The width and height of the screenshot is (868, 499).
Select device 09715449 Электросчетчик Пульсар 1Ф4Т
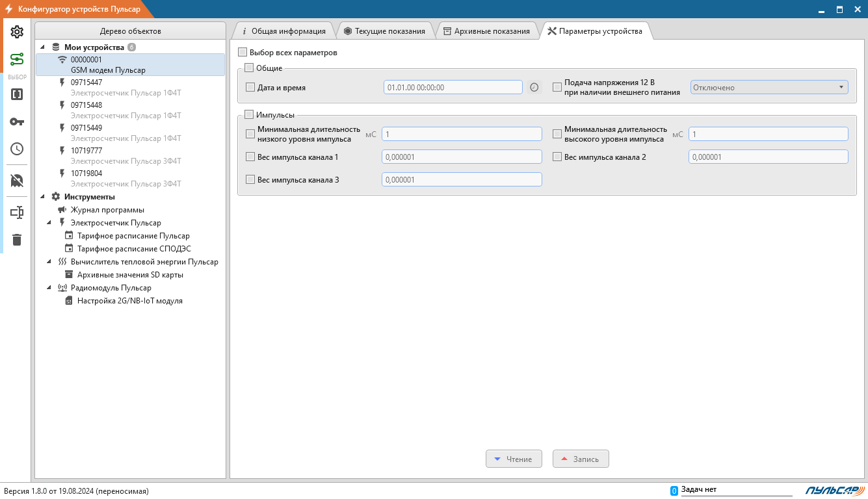[130, 133]
